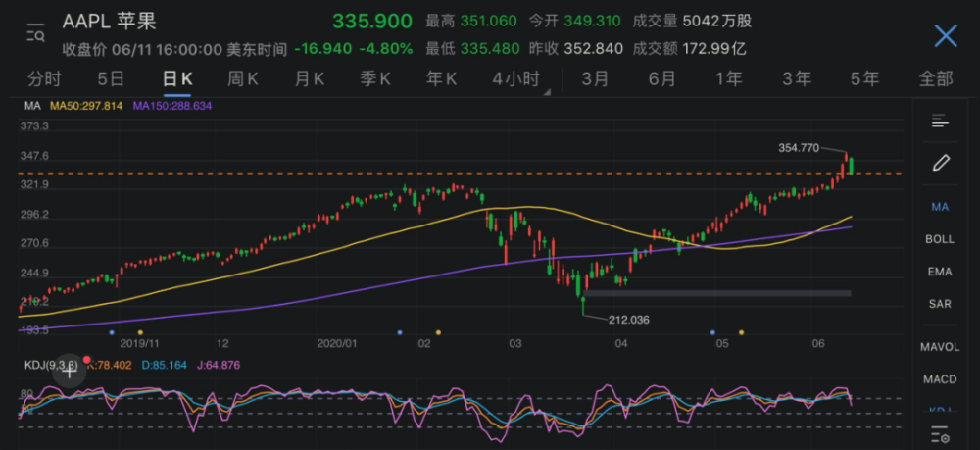This screenshot has height=450, width=980.
Task: Click the yellow event dot near 2019/11
Action: pos(140,332)
